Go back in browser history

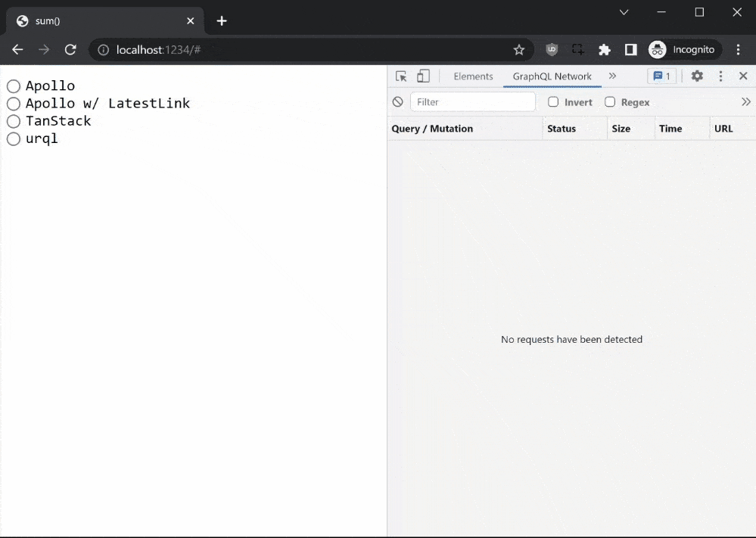click(x=17, y=50)
